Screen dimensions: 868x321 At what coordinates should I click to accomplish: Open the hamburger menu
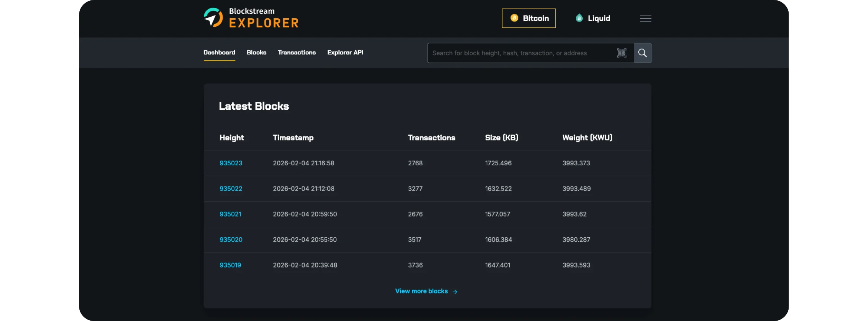pos(645,19)
